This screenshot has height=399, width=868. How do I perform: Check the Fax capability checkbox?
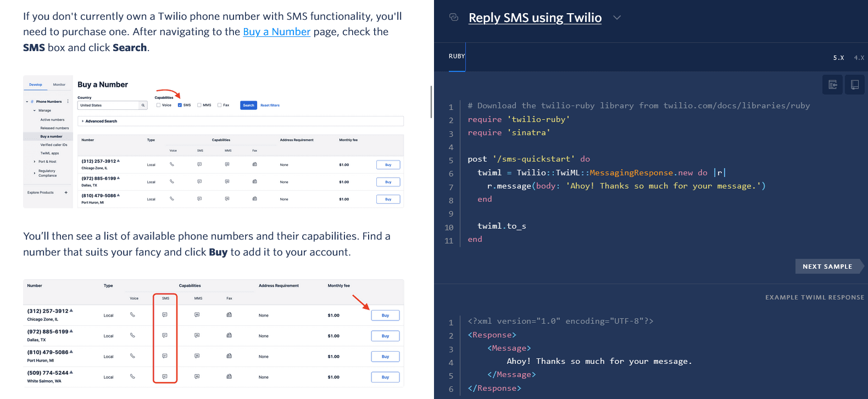pos(219,105)
